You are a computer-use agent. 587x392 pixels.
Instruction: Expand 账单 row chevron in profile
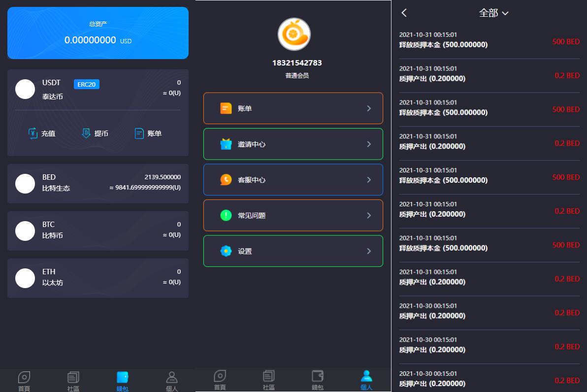[369, 108]
